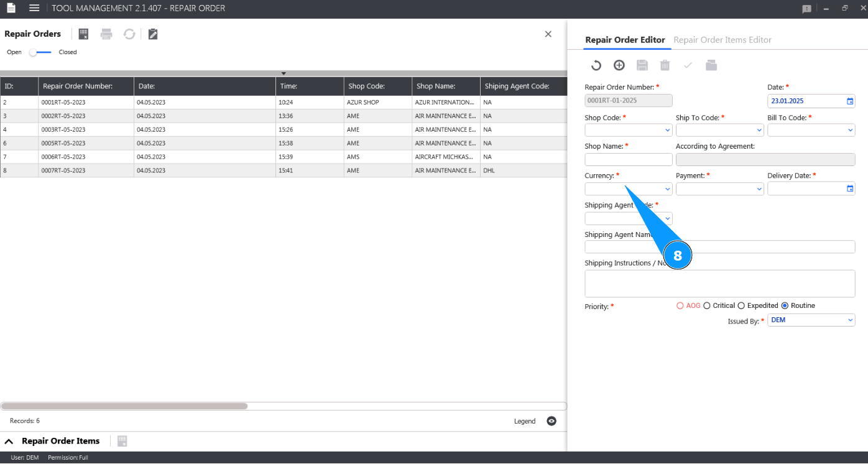This screenshot has height=464, width=868.
Task: Open the Delivery Date calendar picker
Action: pos(850,189)
